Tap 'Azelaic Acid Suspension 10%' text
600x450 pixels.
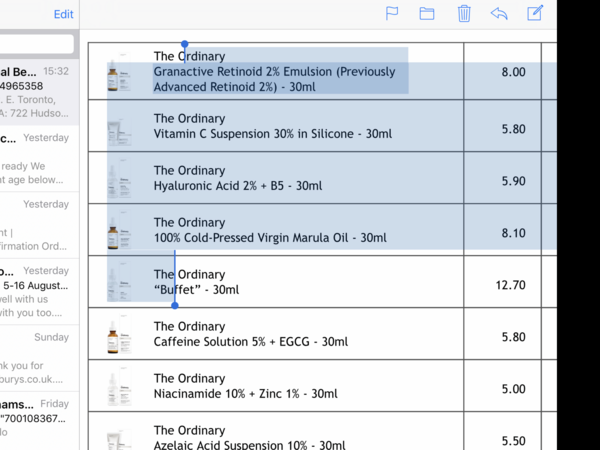pyautogui.click(x=230, y=445)
